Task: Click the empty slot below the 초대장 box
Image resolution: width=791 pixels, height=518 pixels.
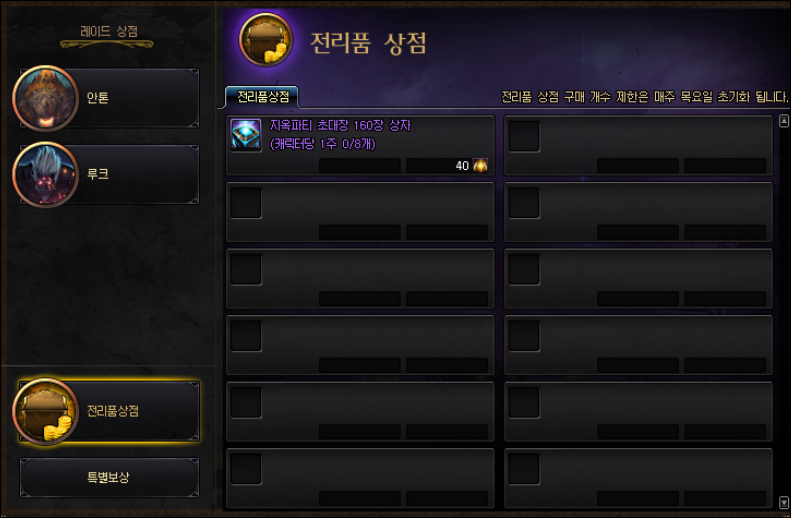Action: [x=360, y=212]
